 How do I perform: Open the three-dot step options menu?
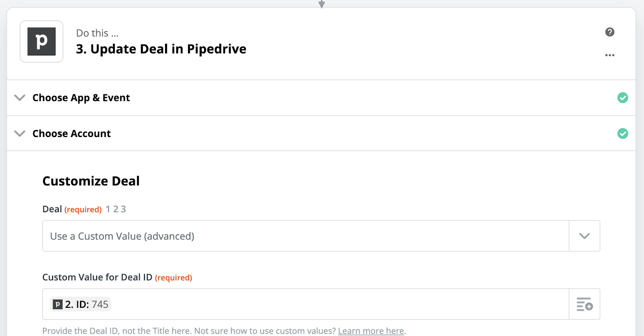pyautogui.click(x=610, y=55)
